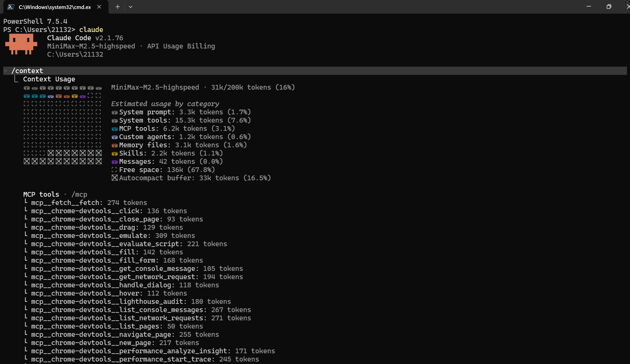Click the PowerShell icon in the tab

tap(11, 7)
